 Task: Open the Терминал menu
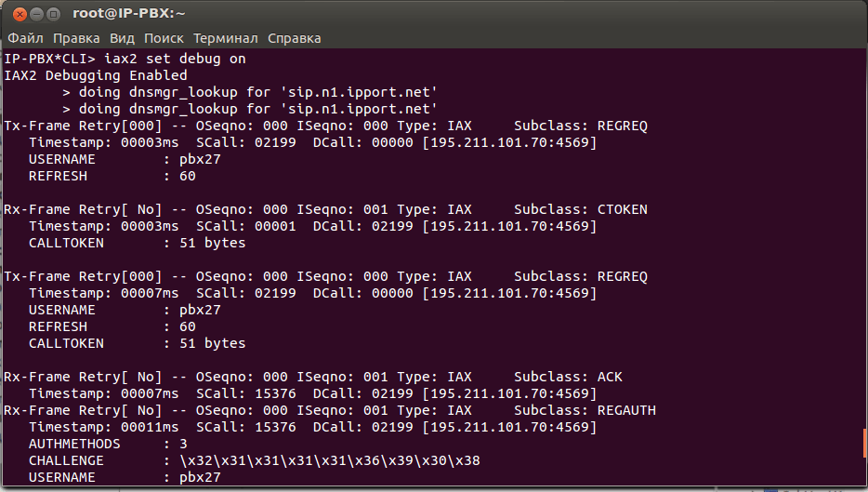point(226,38)
